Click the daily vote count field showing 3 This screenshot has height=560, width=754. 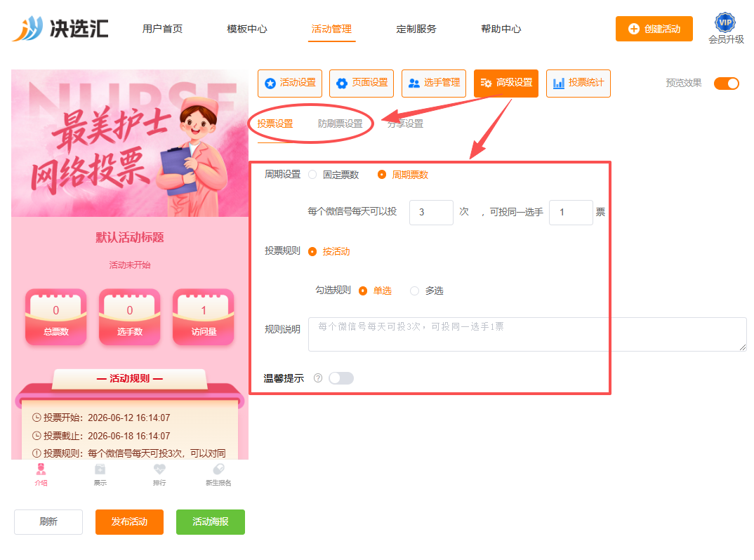pyautogui.click(x=431, y=212)
